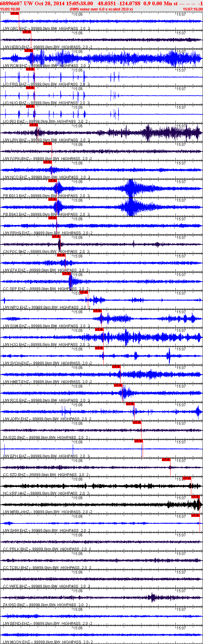Select the PB B943 EHZ station label
Image resolution: width=203 pixels, height=644 pixels.
pyautogui.click(x=15, y=214)
